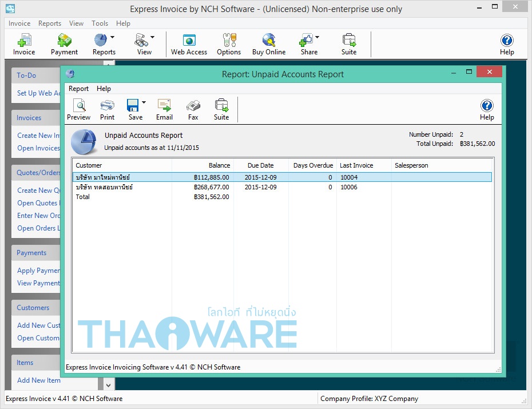
Task: Expand the Share toolbar dropdown arrow
Action: point(317,37)
